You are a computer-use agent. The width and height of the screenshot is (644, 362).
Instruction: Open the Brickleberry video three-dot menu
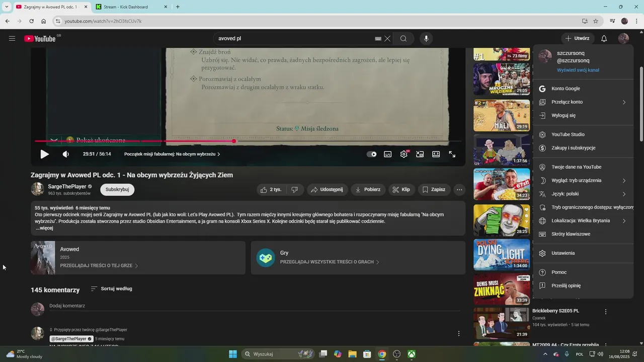tap(606, 312)
